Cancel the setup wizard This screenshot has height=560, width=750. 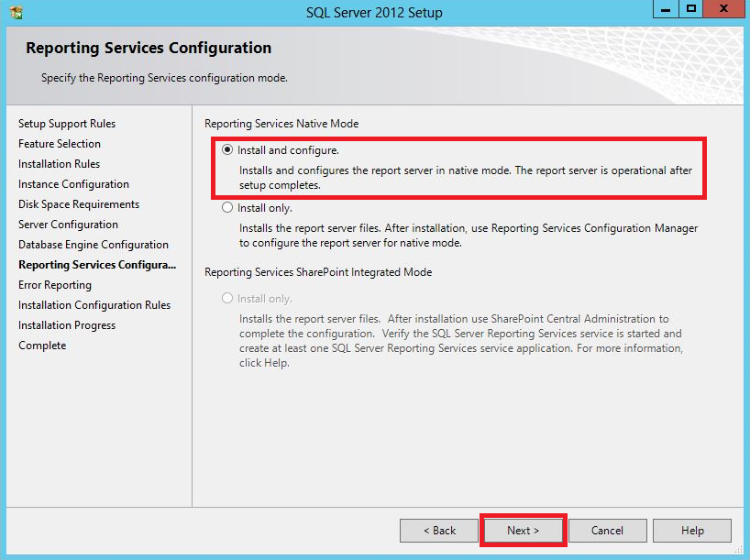608,531
